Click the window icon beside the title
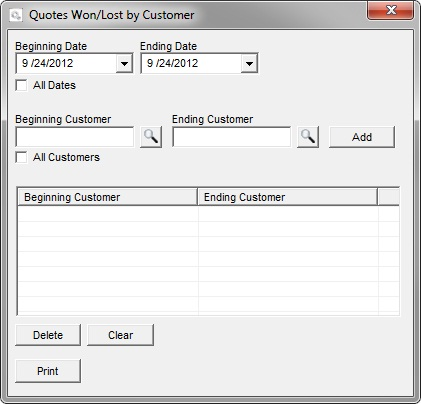The width and height of the screenshot is (421, 404). 16,15
